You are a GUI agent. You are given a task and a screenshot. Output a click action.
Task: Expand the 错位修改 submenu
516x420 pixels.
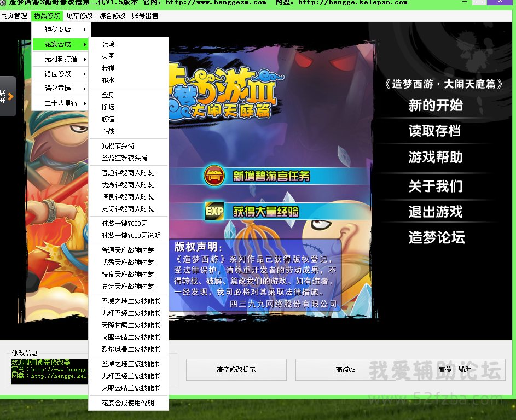61,74
